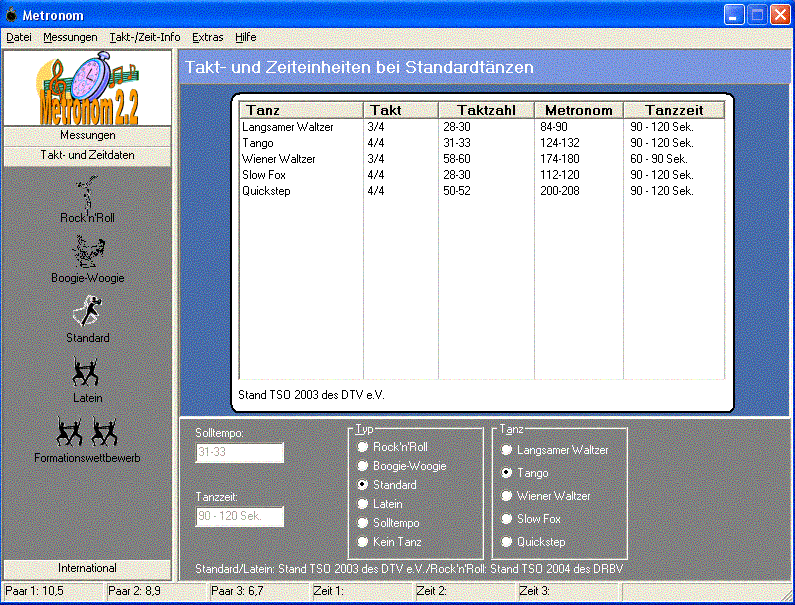Click the Messungen sidebar button

(x=88, y=135)
